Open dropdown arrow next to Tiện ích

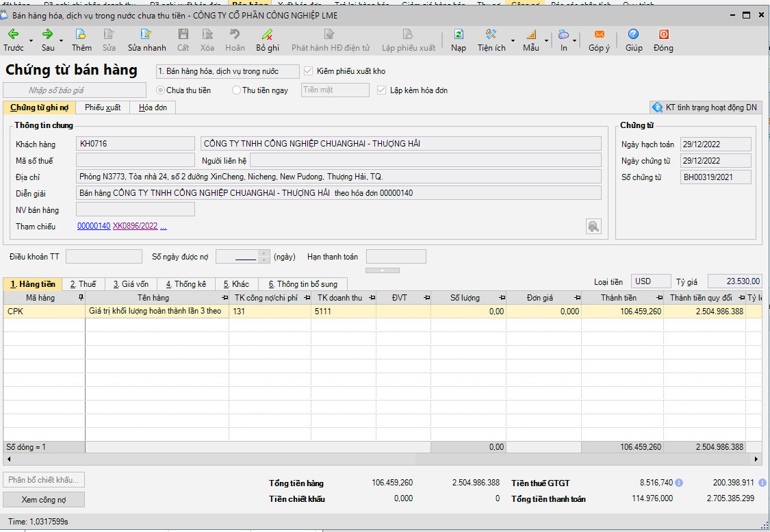[x=513, y=41]
